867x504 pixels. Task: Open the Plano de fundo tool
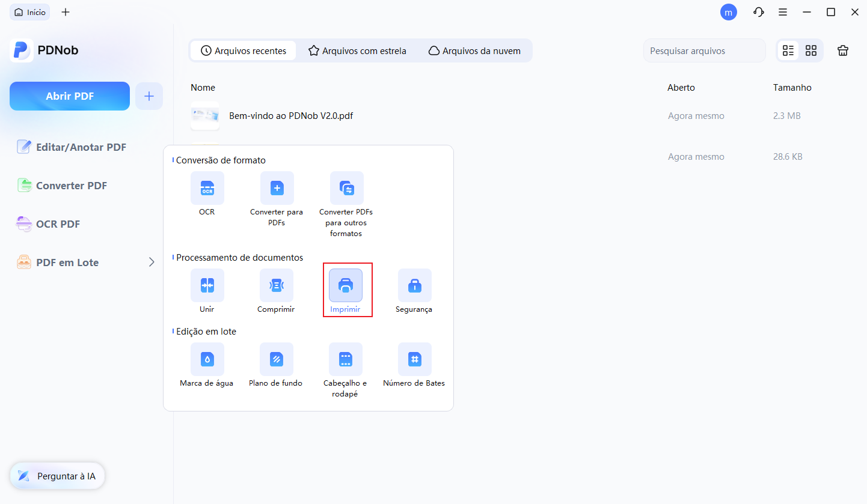tap(276, 359)
